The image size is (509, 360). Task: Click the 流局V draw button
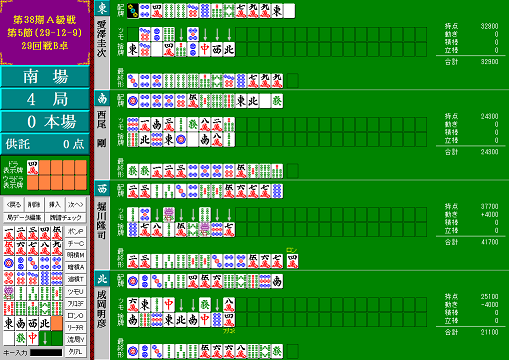click(x=76, y=339)
